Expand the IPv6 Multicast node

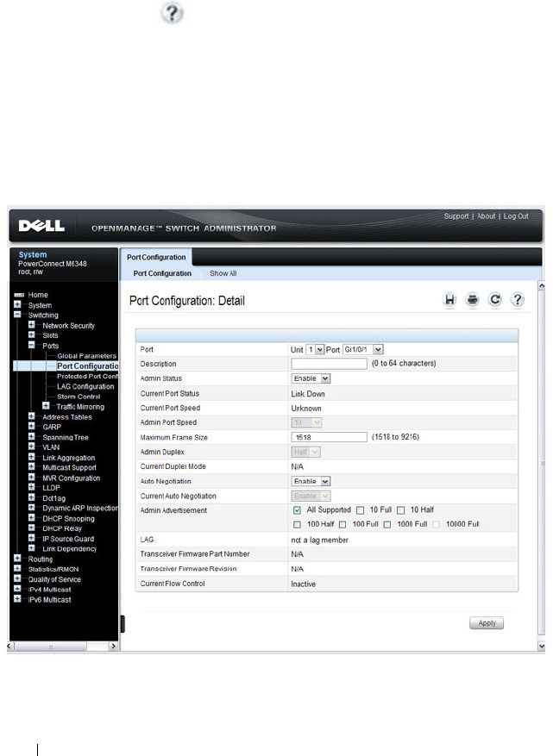click(x=17, y=599)
